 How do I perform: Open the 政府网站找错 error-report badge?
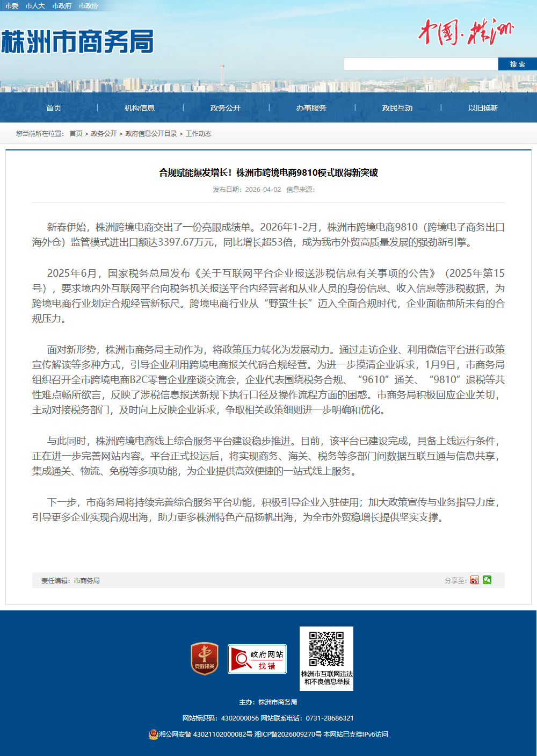click(x=257, y=659)
